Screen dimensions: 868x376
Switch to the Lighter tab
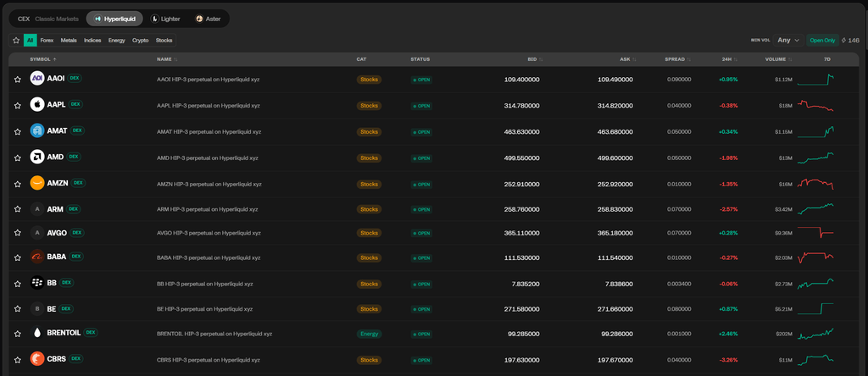pyautogui.click(x=165, y=19)
